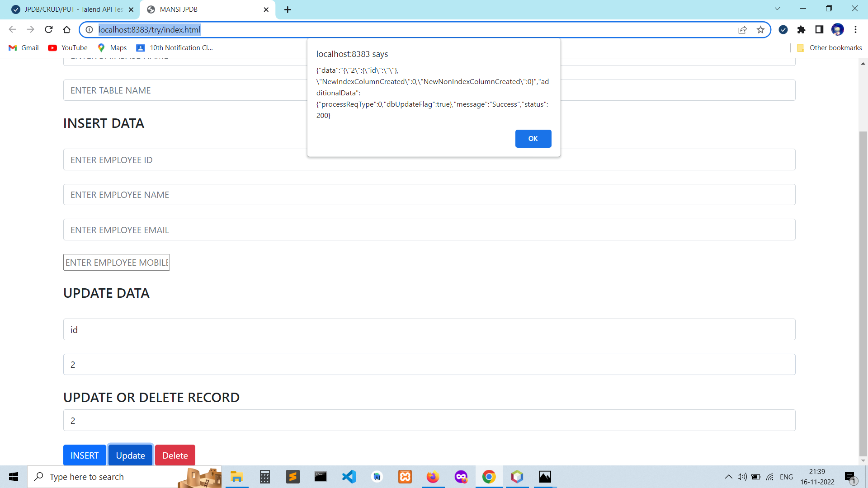Open Firefox from the taskbar
Screen dimensions: 868x488
tap(433, 477)
